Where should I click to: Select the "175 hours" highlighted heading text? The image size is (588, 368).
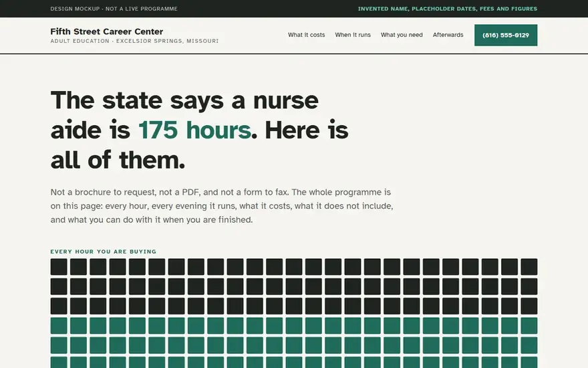(x=194, y=130)
